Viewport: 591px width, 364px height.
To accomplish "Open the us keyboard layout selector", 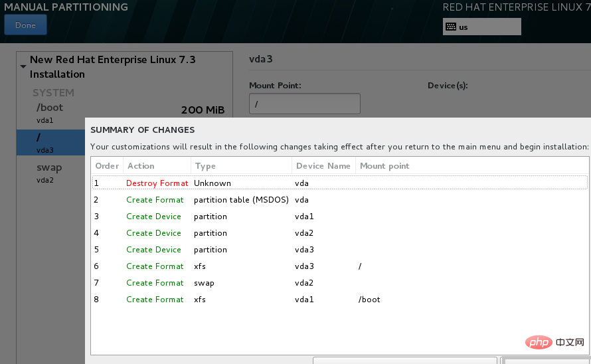I will 481,27.
